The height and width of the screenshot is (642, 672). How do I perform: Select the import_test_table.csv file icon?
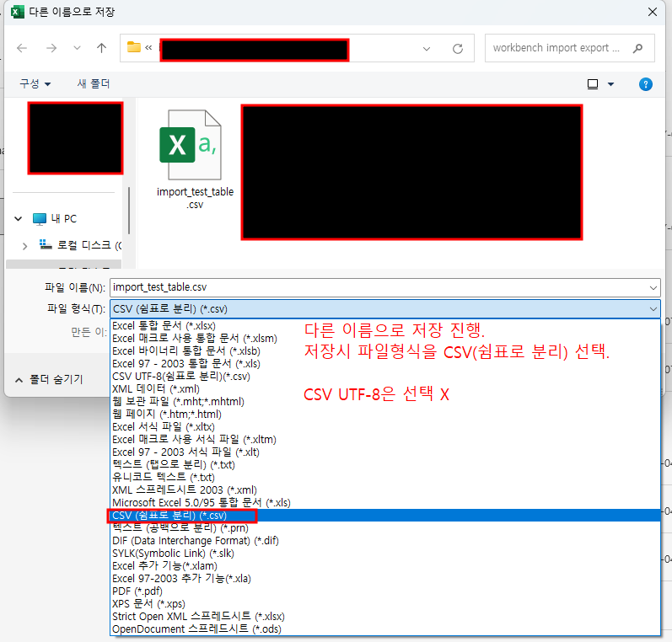click(x=191, y=145)
